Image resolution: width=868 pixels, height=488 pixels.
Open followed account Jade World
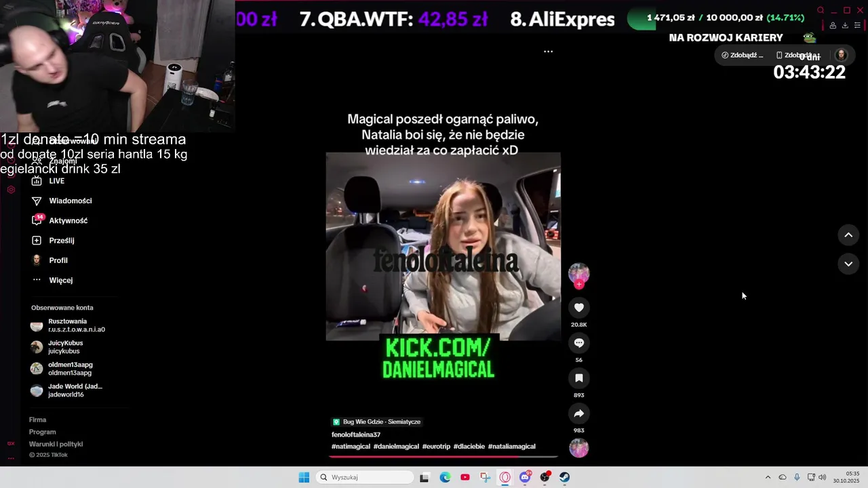tap(66, 390)
